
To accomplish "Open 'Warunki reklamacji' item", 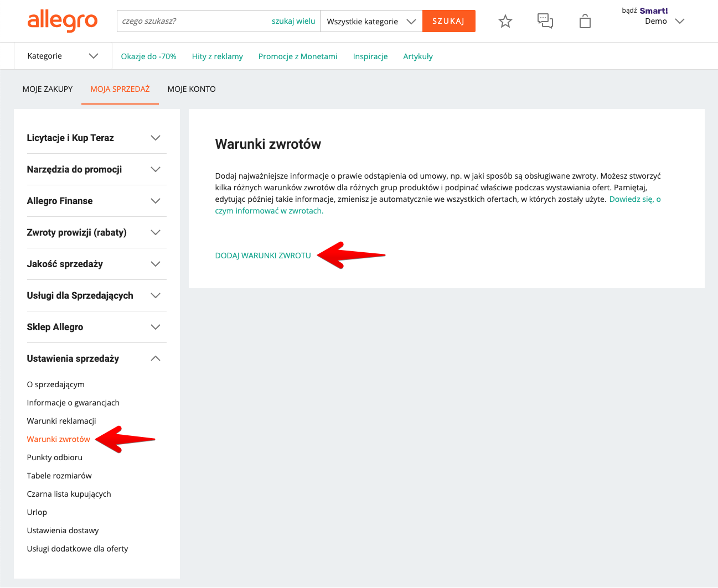I will point(61,421).
